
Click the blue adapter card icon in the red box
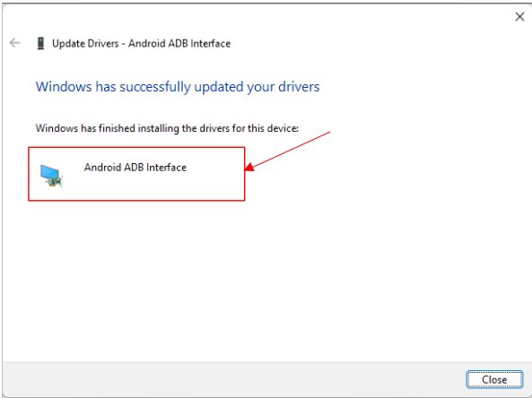(51, 176)
